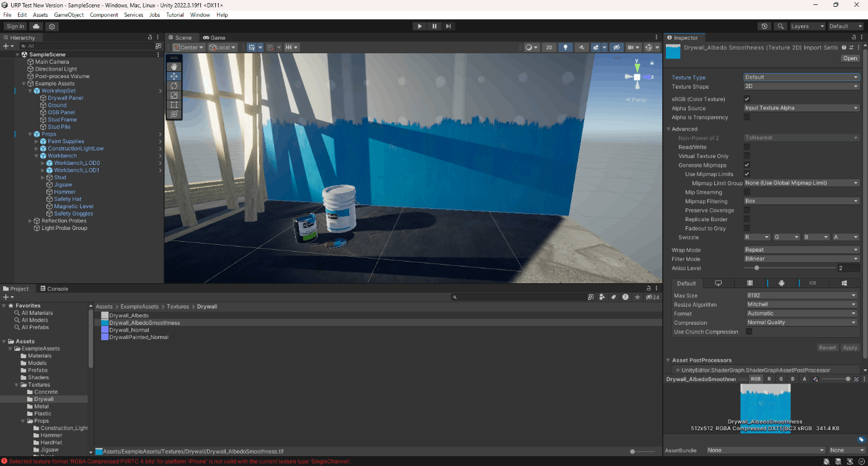Select the Hand view tool

click(x=174, y=66)
